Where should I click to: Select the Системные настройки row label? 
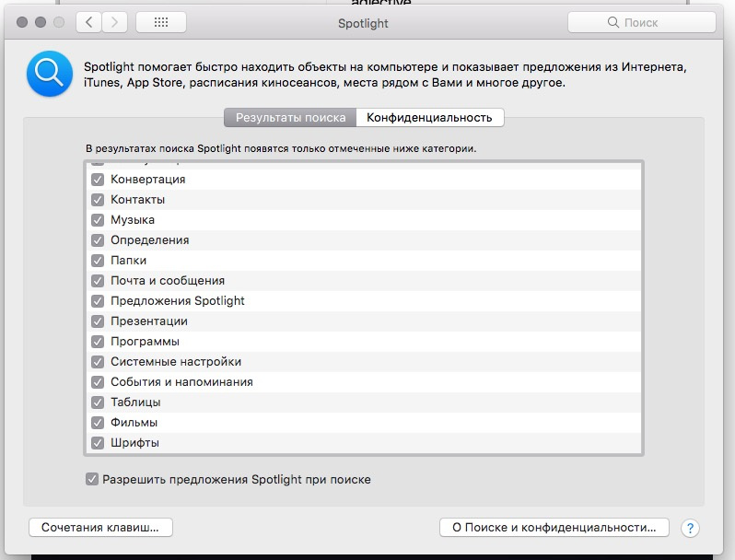176,362
